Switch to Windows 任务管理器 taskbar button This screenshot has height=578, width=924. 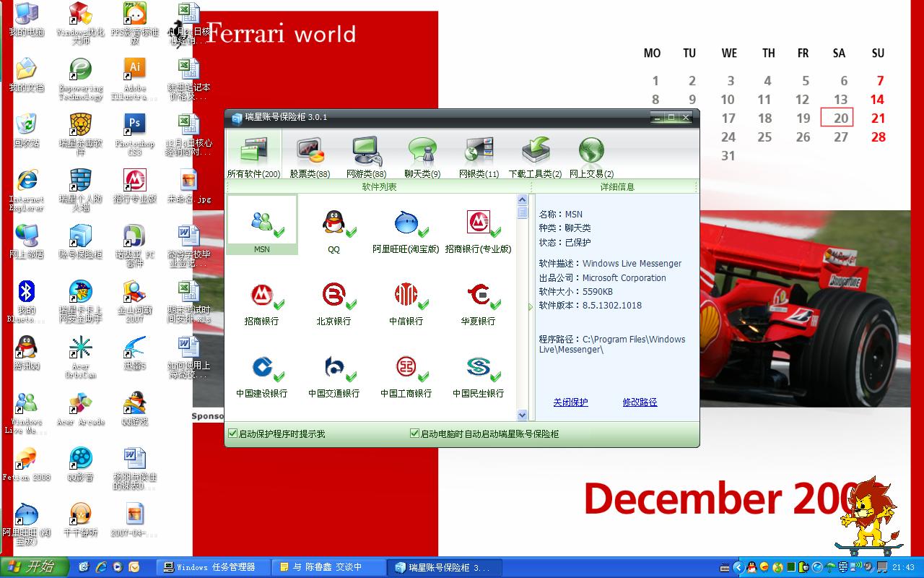click(x=213, y=568)
